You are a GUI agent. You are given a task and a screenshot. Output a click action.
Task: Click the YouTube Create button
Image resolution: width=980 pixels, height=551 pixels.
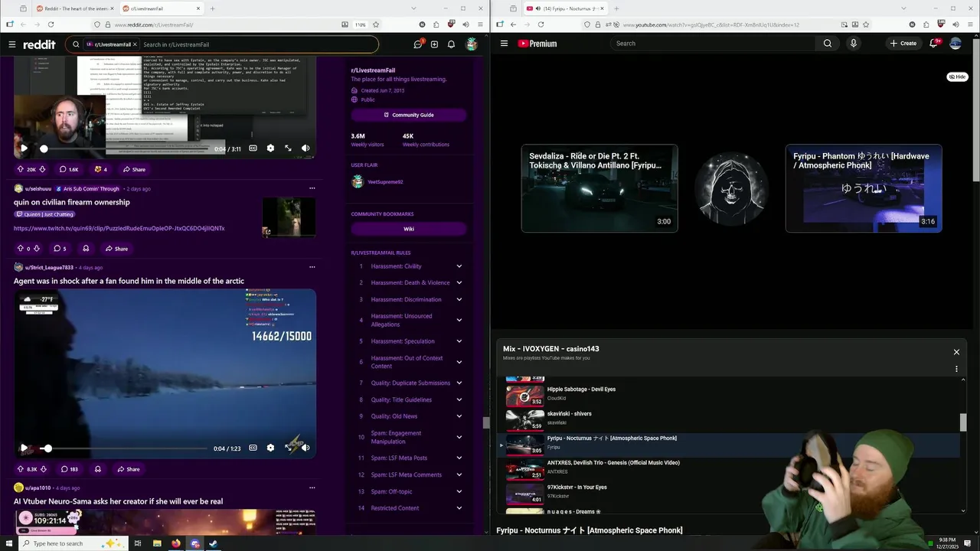[x=903, y=44]
